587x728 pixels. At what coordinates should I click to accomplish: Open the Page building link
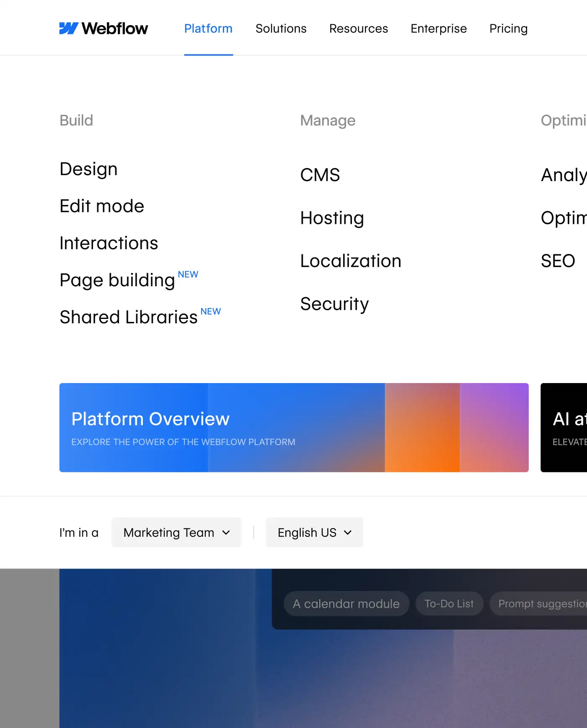tap(117, 280)
